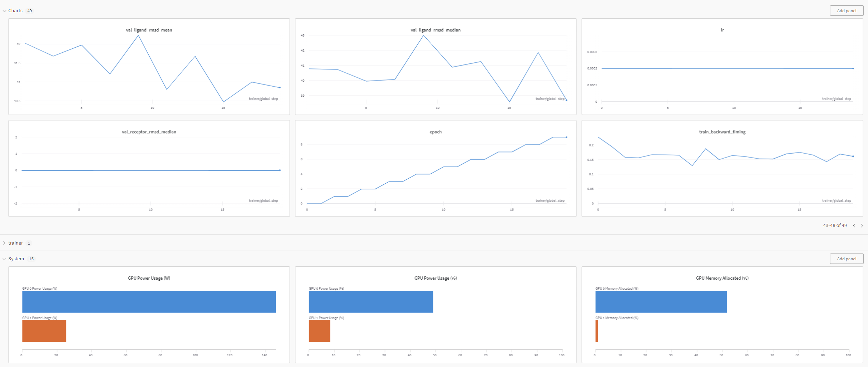Click the GPU Power Usage (W) panel title
868x367 pixels.
point(149,278)
